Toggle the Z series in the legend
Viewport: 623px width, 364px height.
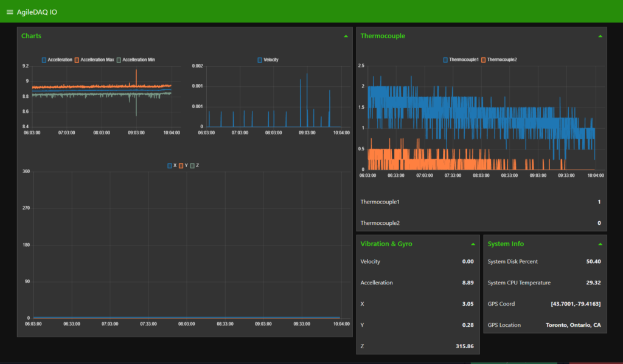pos(192,165)
